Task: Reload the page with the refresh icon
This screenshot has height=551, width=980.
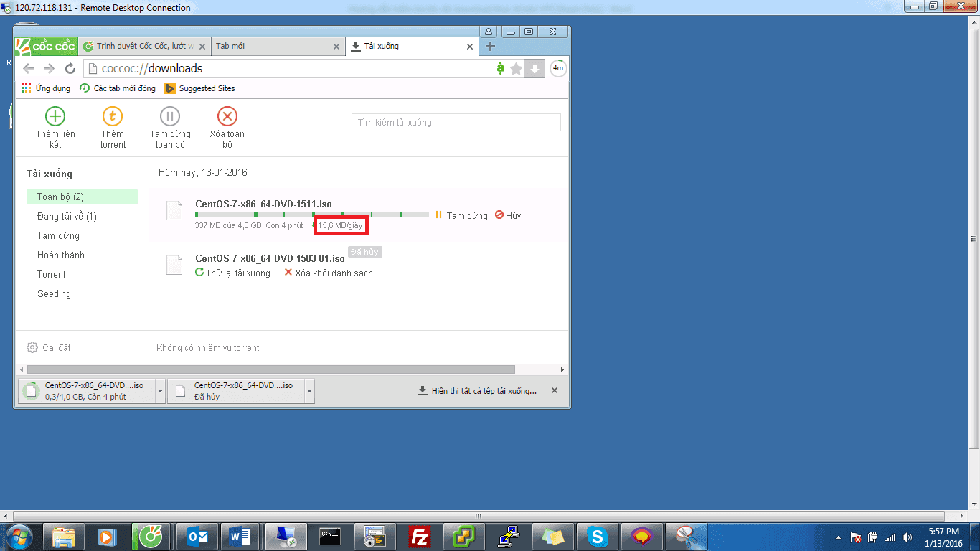Action: tap(70, 69)
